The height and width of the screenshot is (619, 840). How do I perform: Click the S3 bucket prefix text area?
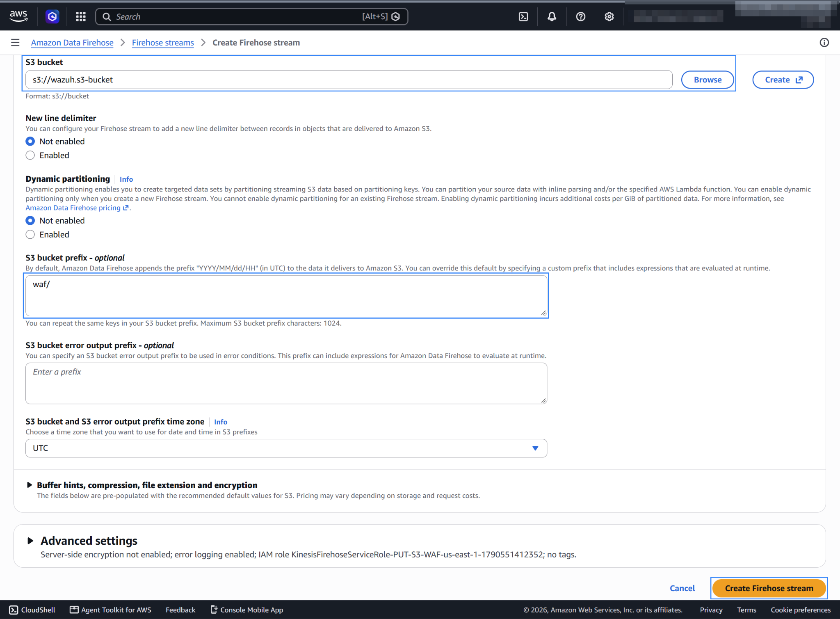[x=286, y=296]
